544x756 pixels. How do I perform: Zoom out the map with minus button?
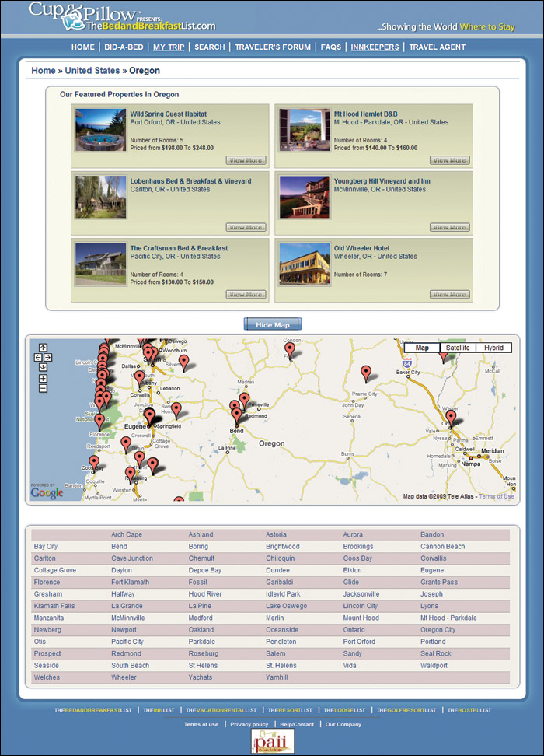43,388
